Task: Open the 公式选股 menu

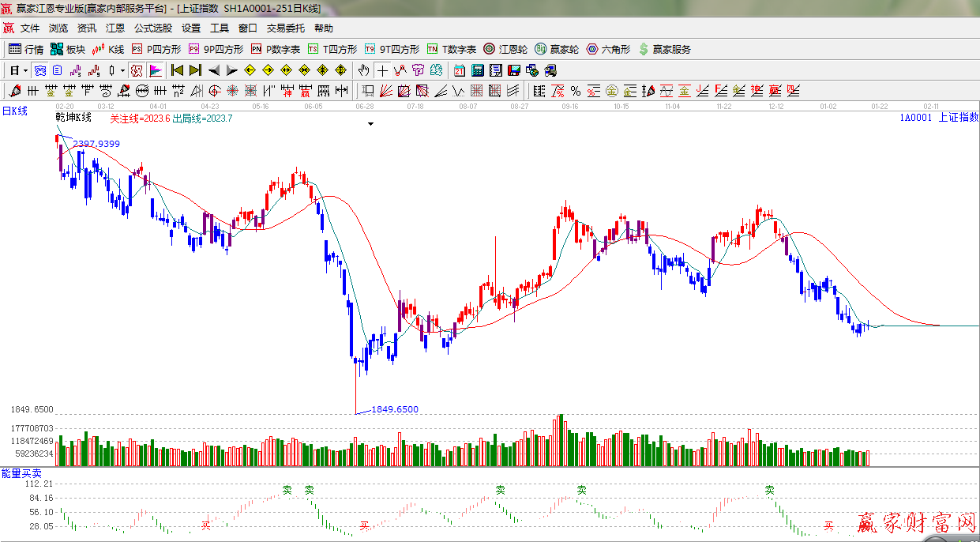Action: point(152,28)
